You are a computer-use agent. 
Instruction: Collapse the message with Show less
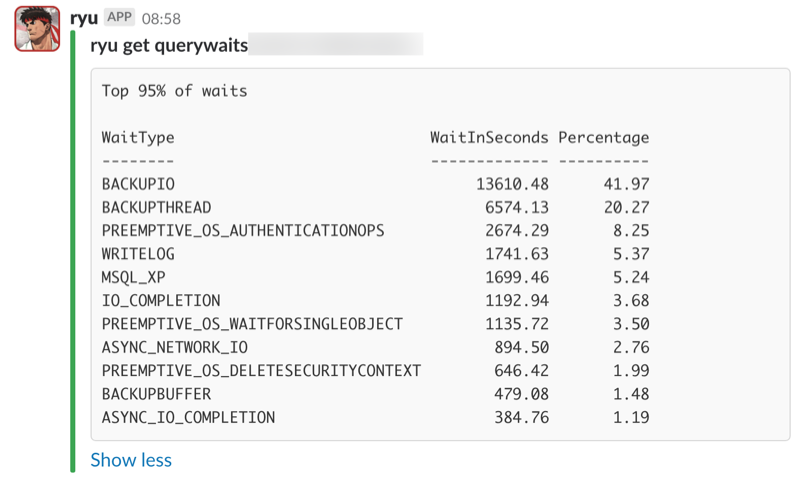point(131,460)
